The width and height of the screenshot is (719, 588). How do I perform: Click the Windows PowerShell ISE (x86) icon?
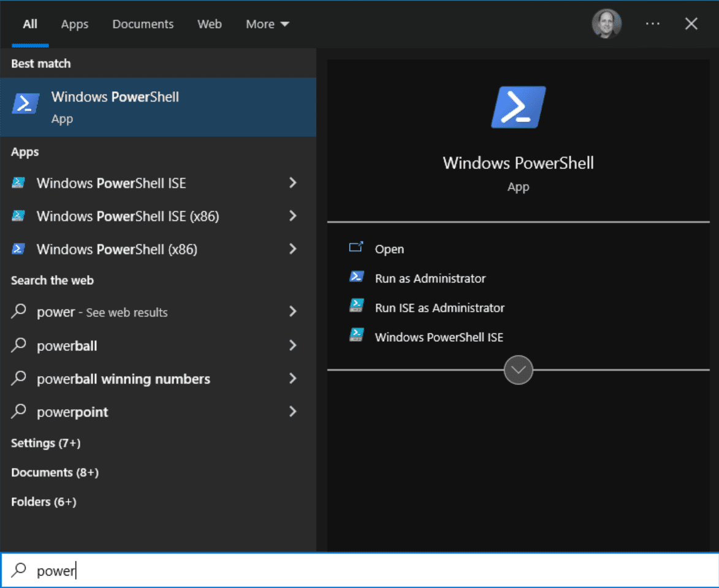(18, 216)
